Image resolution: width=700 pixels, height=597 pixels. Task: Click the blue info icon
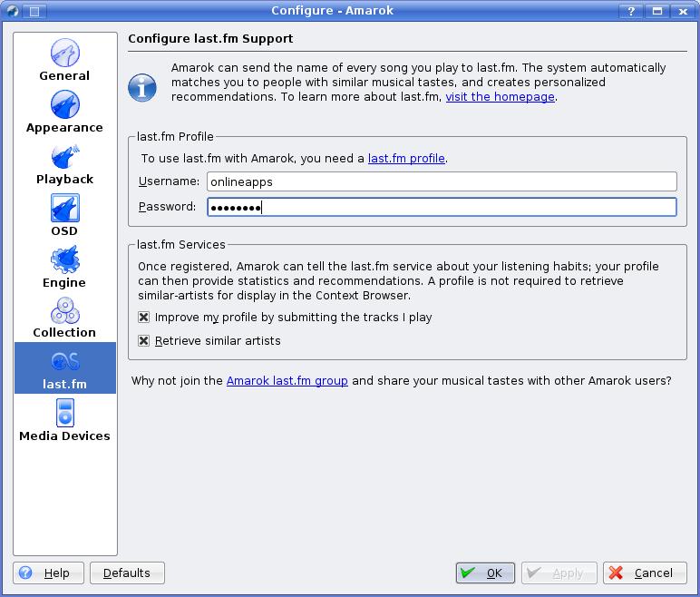click(x=142, y=88)
